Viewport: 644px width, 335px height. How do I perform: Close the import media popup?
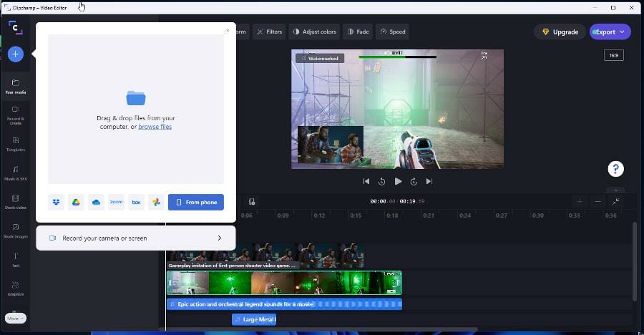coord(228,30)
